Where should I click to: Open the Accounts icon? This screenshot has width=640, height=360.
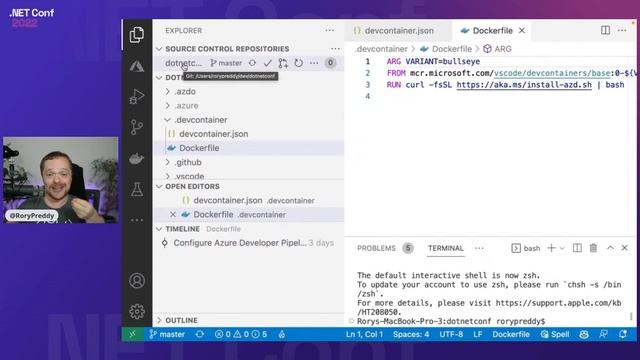tap(137, 281)
